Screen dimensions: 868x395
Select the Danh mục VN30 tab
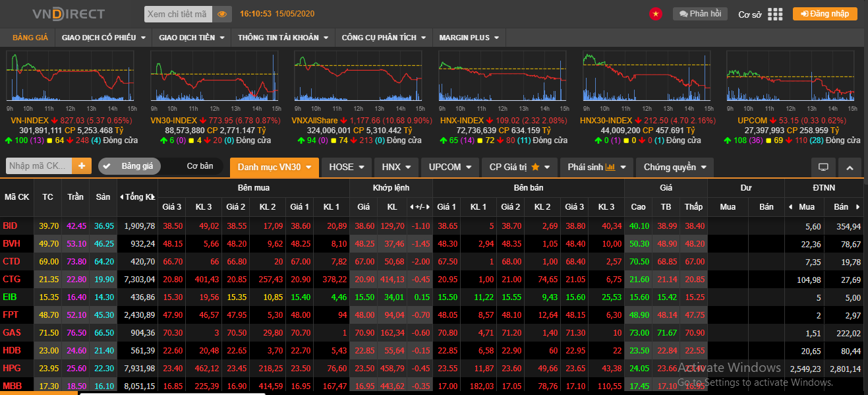[274, 167]
